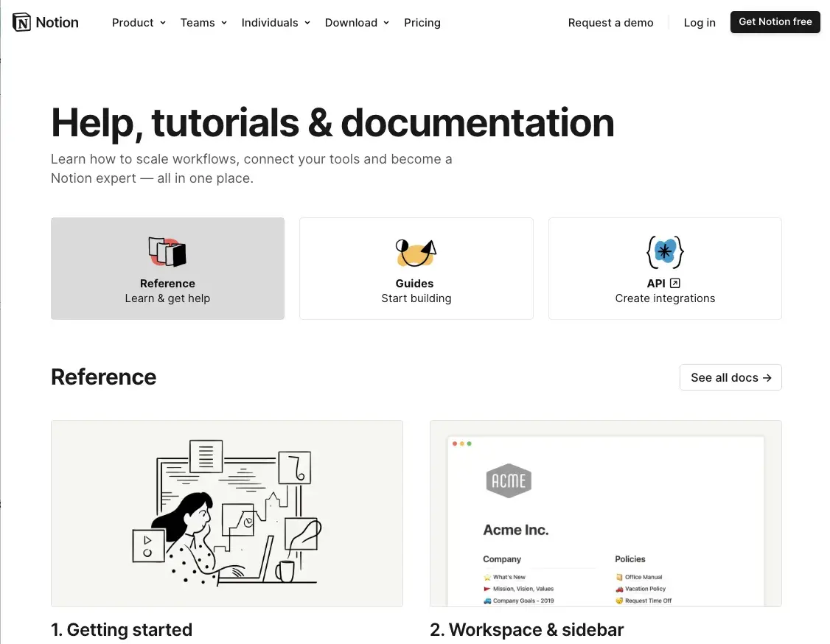Viewport: 830px width, 644px height.
Task: Open the API curly-braces icon
Action: (664, 252)
